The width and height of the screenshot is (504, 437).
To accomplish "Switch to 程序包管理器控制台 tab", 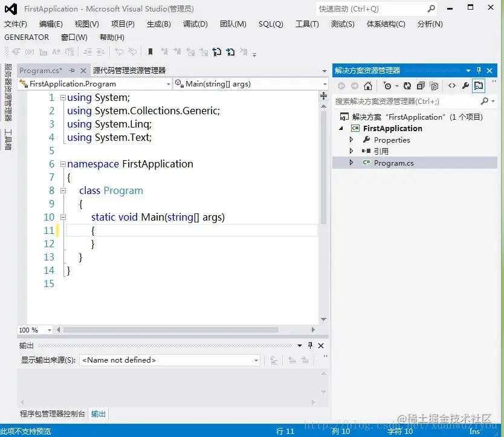I will pos(53,414).
